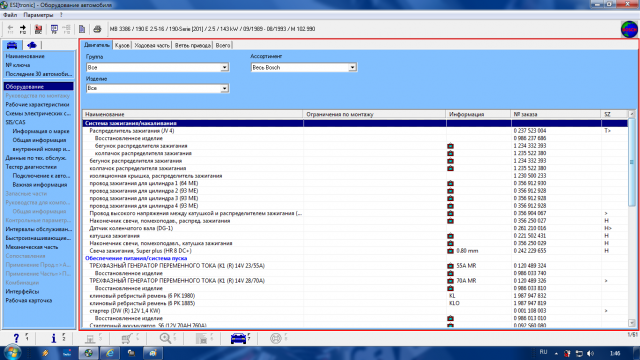The height and width of the screenshot is (360, 640).
Task: Open help with question mark F1 icon
Action: coord(16,338)
